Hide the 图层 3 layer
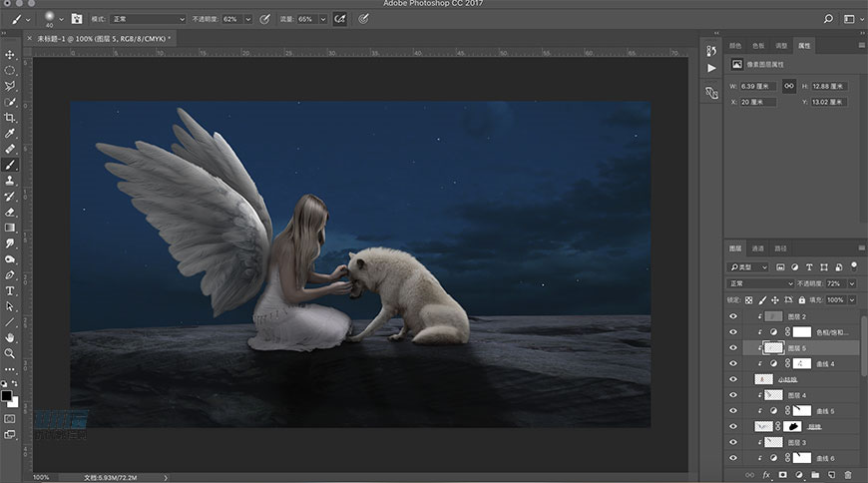Viewport: 868px width, 483px height. [x=733, y=442]
